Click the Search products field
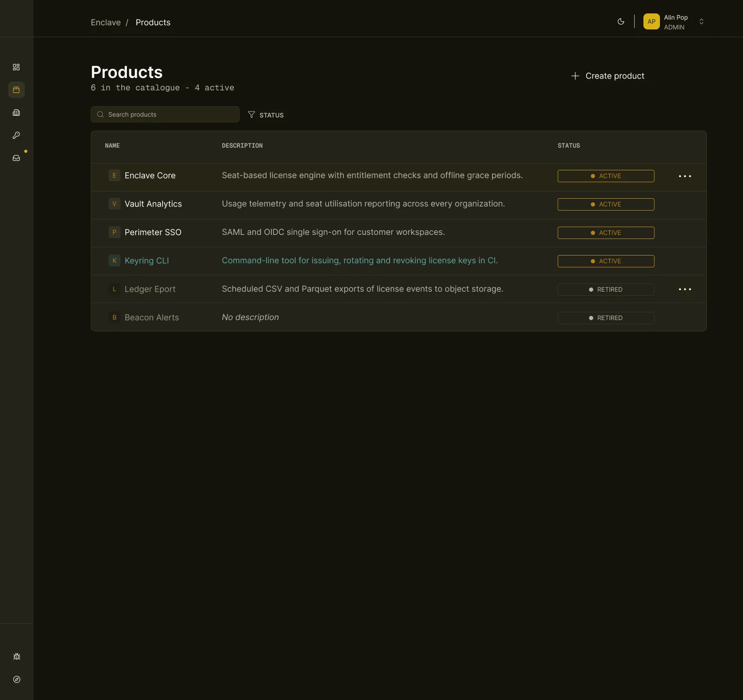The width and height of the screenshot is (743, 700). coord(165,115)
